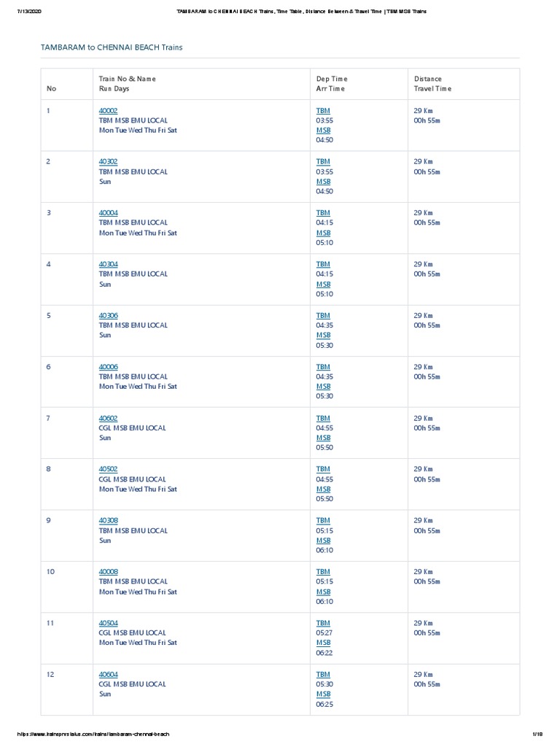Click train number 40004
Image resolution: width=560 pixels, height=747 pixels.
(108, 213)
